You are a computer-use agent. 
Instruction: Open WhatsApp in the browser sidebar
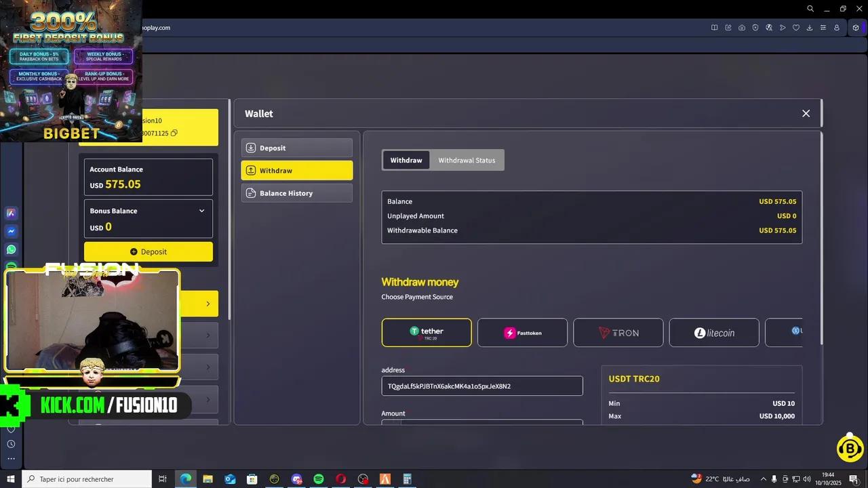[11, 249]
